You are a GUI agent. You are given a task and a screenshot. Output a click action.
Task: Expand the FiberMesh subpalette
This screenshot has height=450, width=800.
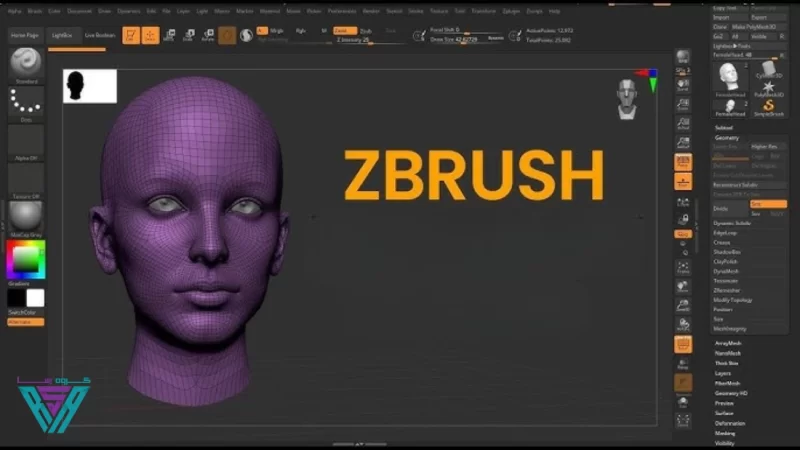click(x=727, y=383)
